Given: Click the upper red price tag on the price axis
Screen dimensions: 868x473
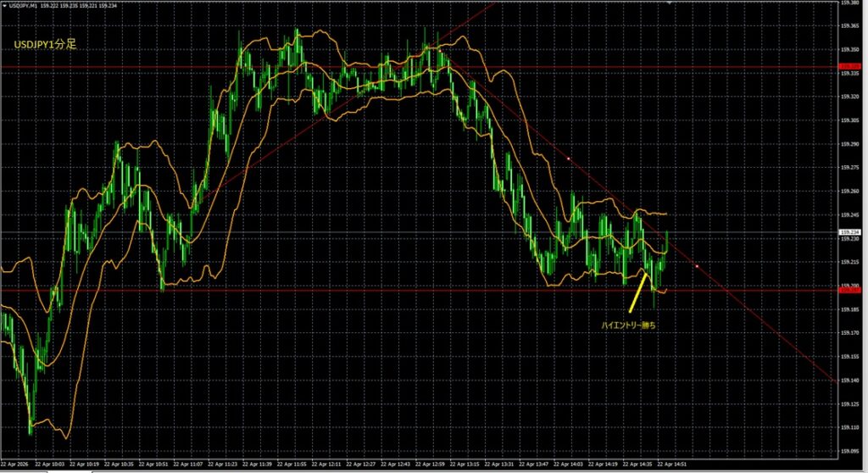Looking at the screenshot, I should [849, 66].
